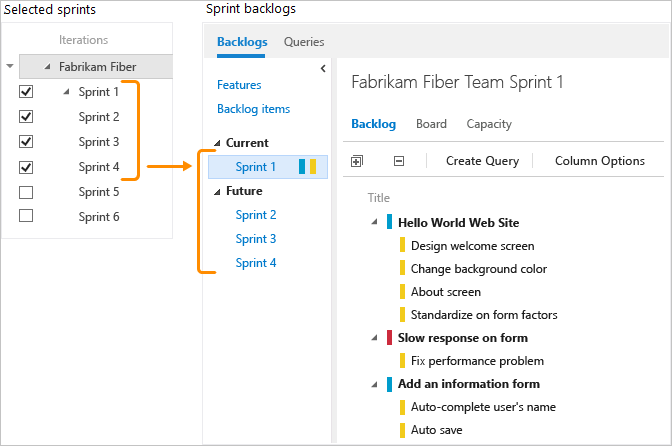Click yellow bar beside Design welcome screen
Viewport: 672px width, 446px height.
[x=402, y=245]
